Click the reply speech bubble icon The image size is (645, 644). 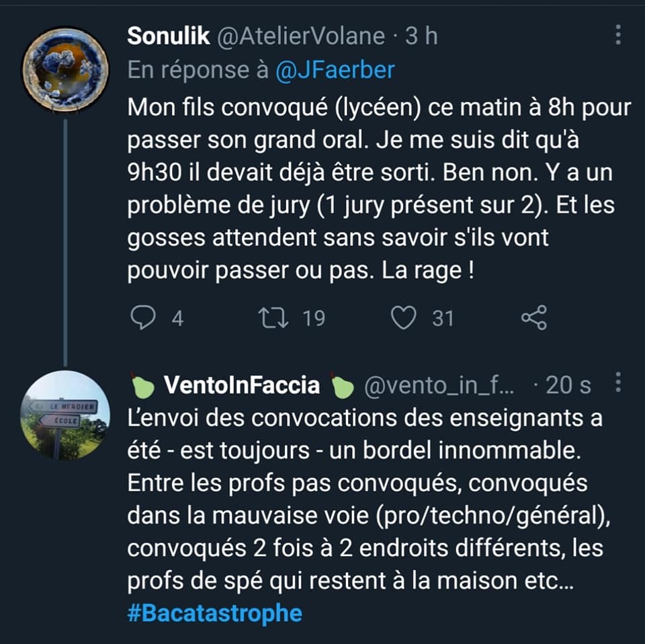click(142, 317)
